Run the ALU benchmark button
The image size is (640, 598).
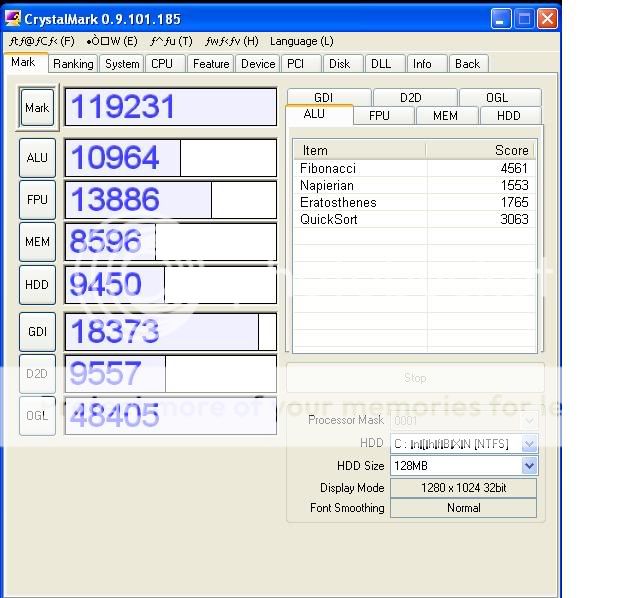[x=37, y=158]
